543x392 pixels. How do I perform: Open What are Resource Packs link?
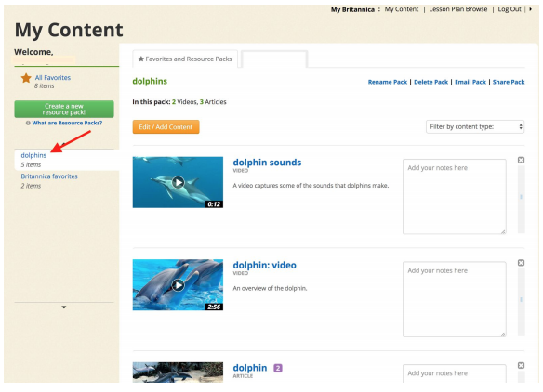pos(67,123)
